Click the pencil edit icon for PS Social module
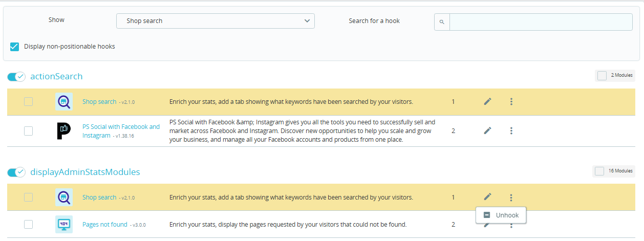This screenshot has width=644, height=241. tap(487, 131)
